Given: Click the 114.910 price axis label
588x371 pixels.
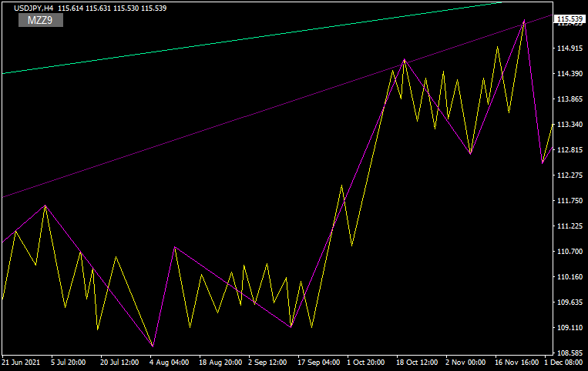Looking at the screenshot, I should click(x=570, y=48).
